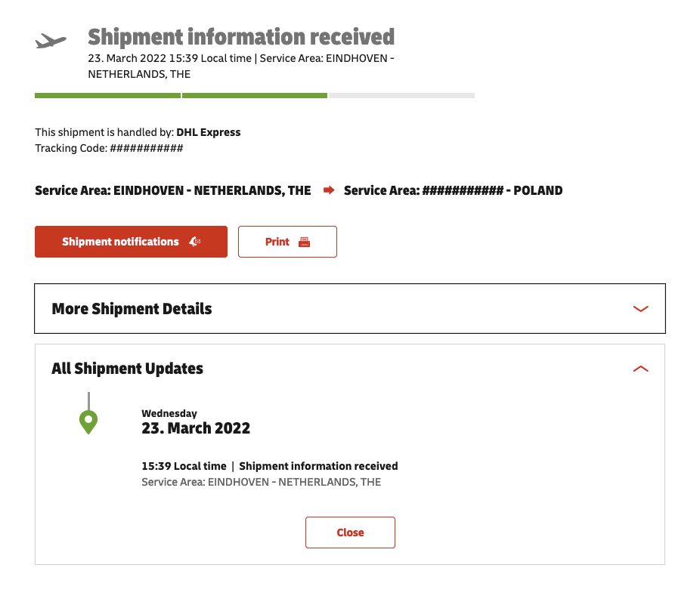Image resolution: width=700 pixels, height=602 pixels.
Task: Click the envelope icon in Shipment notifications
Action: [x=194, y=242]
